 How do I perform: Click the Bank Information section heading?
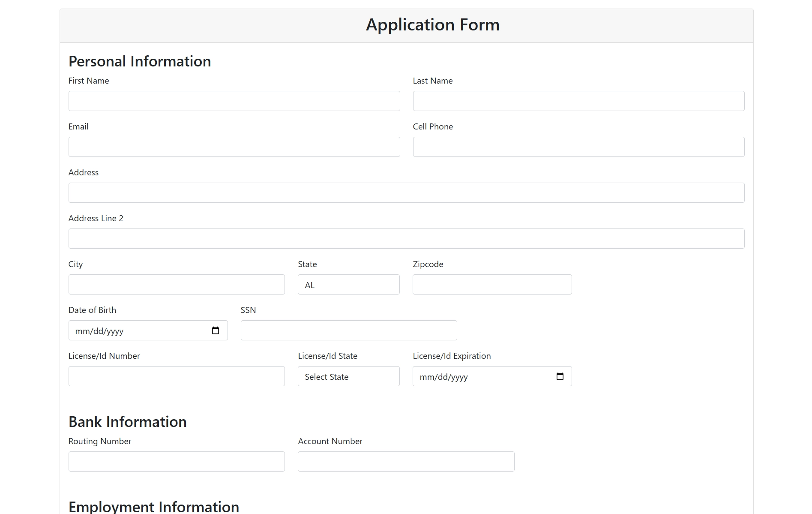tap(127, 422)
